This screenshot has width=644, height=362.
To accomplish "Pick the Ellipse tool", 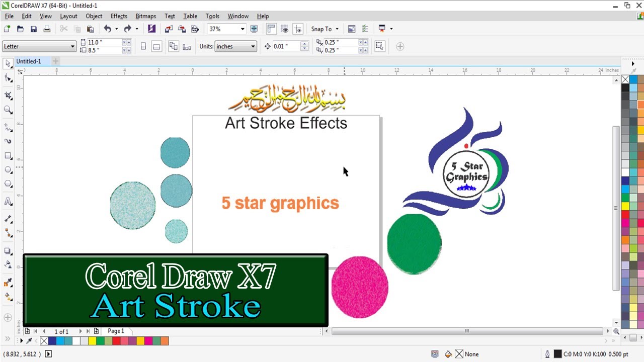I will pos(8,170).
